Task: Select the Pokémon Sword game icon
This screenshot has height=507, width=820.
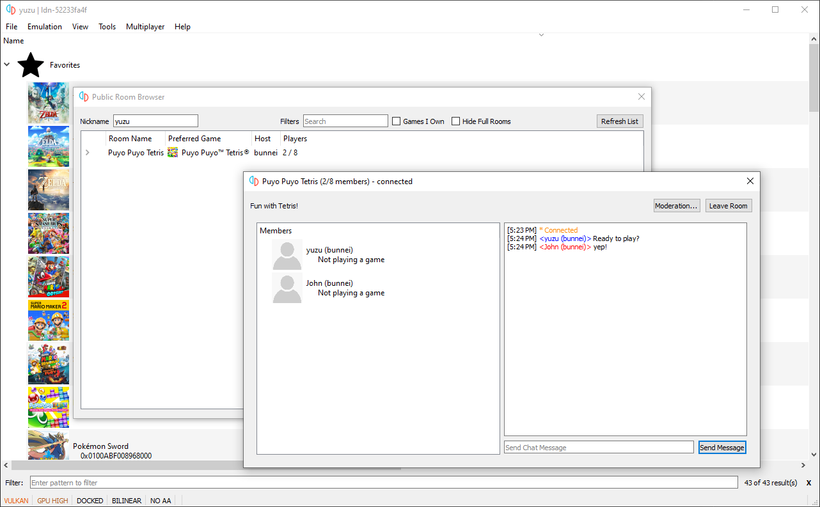Action: tap(48, 447)
